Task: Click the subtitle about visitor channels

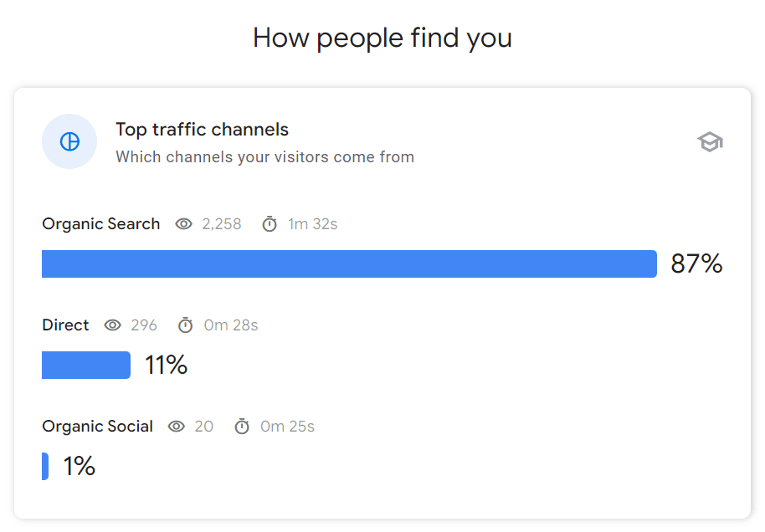Action: click(264, 157)
